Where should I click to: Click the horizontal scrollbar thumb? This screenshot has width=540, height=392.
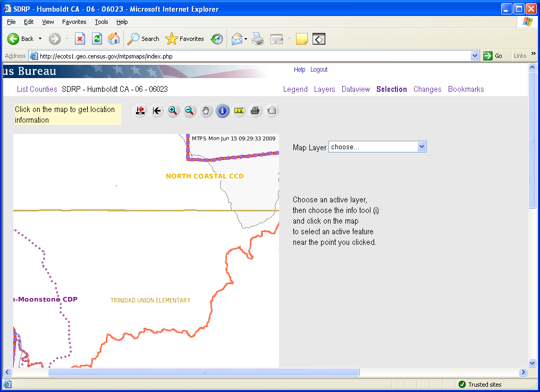(204, 372)
